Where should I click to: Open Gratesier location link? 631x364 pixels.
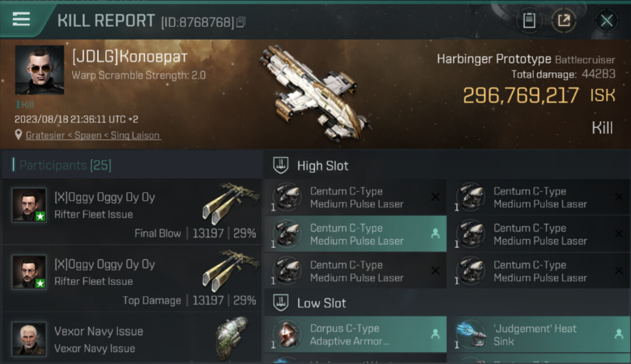[x=93, y=135]
